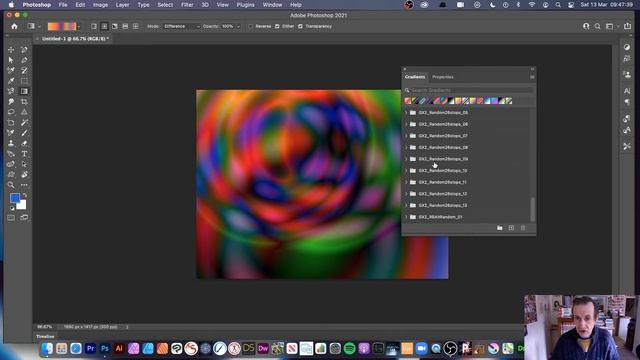Screen dimensions: 640x360
Task: Open the Timeline panel tab
Action: click(45, 336)
